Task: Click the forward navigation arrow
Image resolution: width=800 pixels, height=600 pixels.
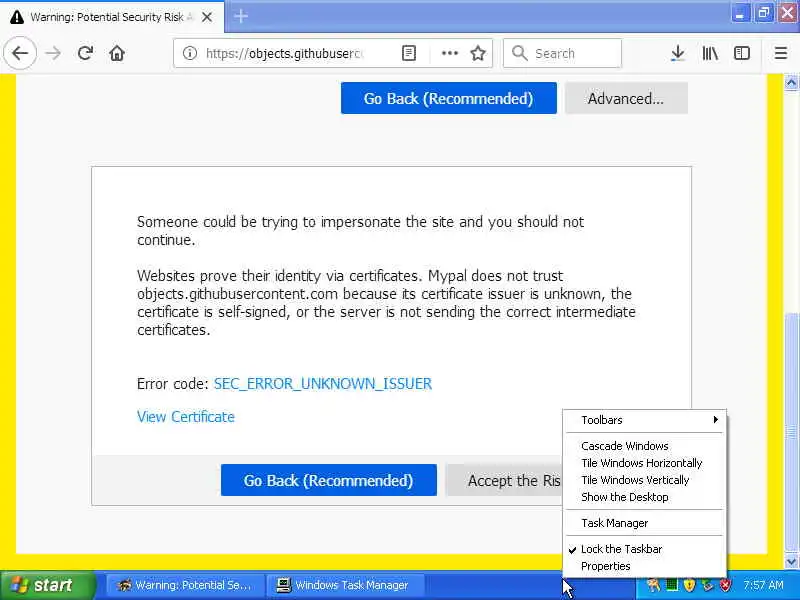Action: (x=53, y=53)
